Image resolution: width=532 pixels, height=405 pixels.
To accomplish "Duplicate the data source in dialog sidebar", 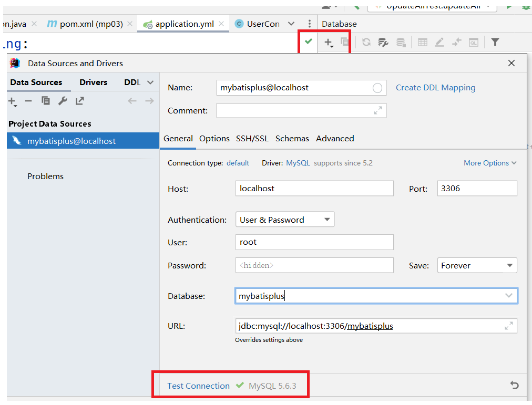I will pyautogui.click(x=45, y=101).
